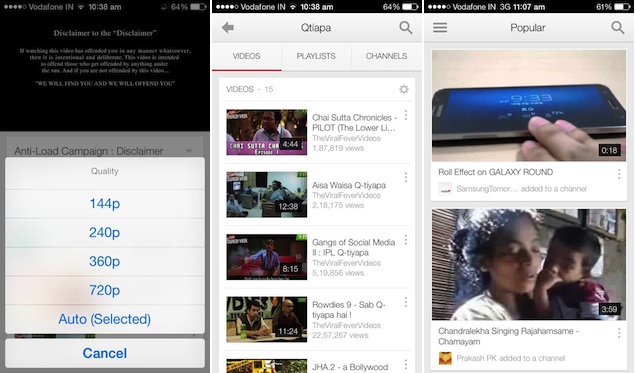Expand the Anti-Load Campaign title dropdown arrow
Viewport: 635px width, 373px height.
point(189,151)
